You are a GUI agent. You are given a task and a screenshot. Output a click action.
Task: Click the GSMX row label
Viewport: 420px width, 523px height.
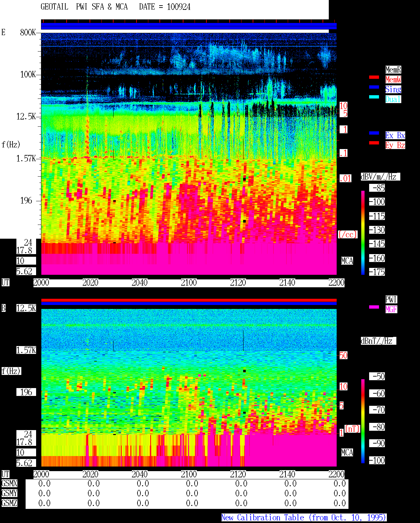coord(9,483)
